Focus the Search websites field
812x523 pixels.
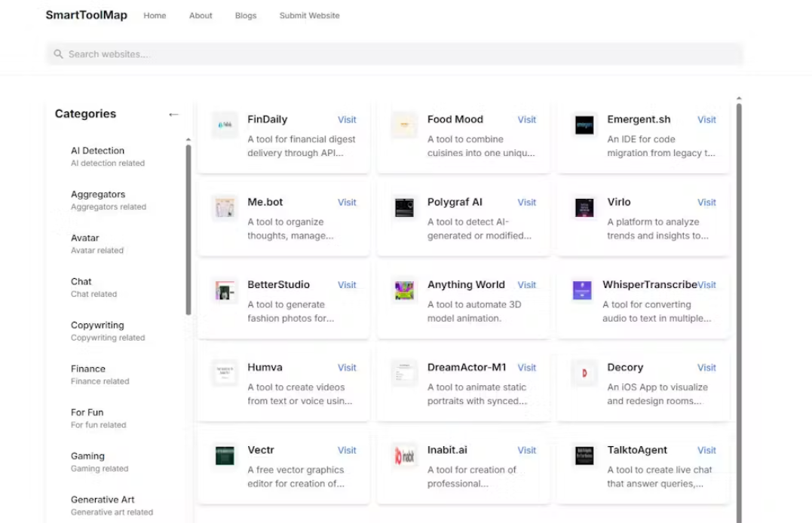394,54
